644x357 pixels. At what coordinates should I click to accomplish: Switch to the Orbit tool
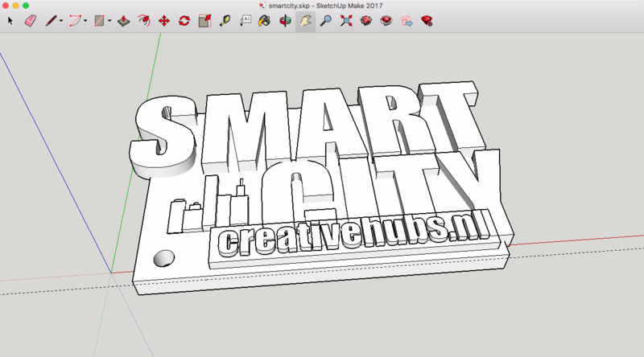tap(285, 20)
